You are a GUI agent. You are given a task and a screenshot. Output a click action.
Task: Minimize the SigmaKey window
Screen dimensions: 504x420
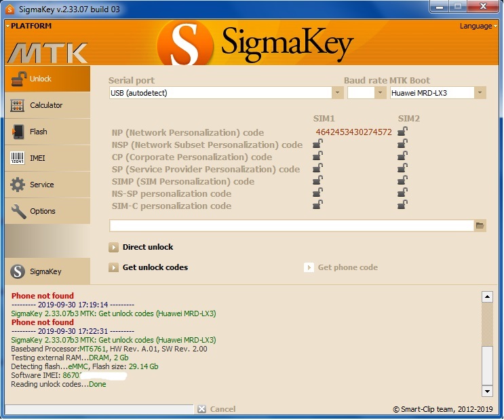click(440, 6)
